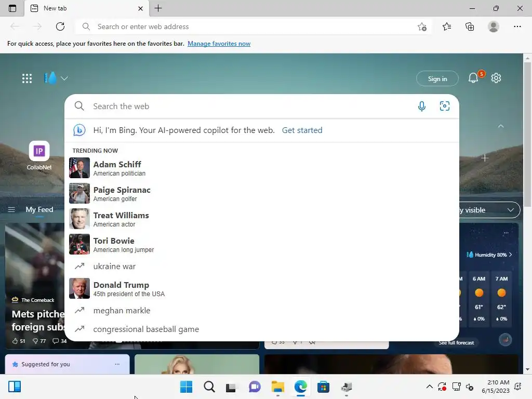Open the clock showing 2:10 AM
Viewport: 532px width, 399px height.
click(x=495, y=387)
